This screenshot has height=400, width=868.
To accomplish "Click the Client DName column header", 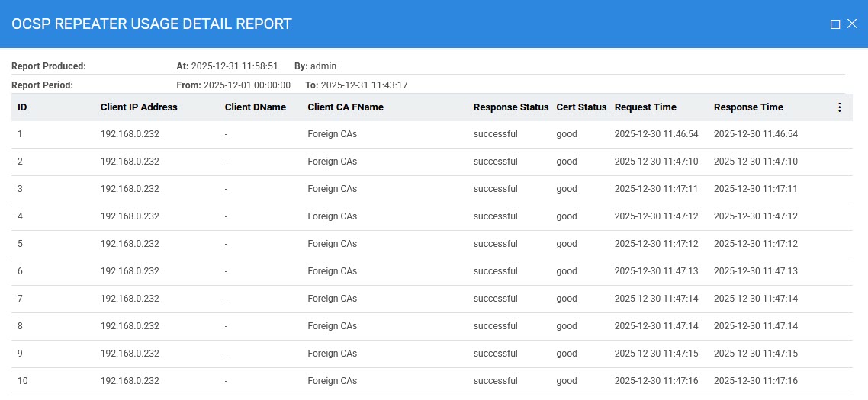I will click(255, 107).
